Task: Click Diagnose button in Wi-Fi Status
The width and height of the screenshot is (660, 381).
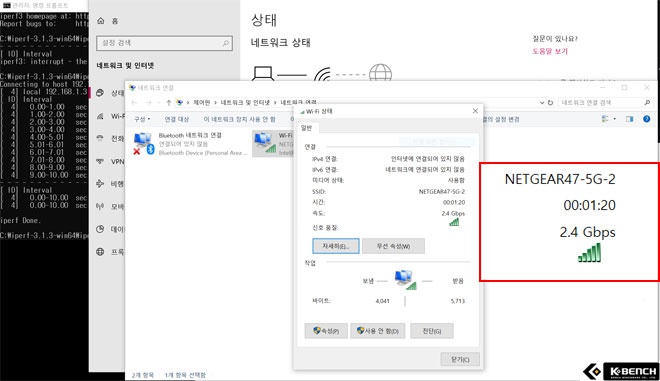Action: (431, 331)
